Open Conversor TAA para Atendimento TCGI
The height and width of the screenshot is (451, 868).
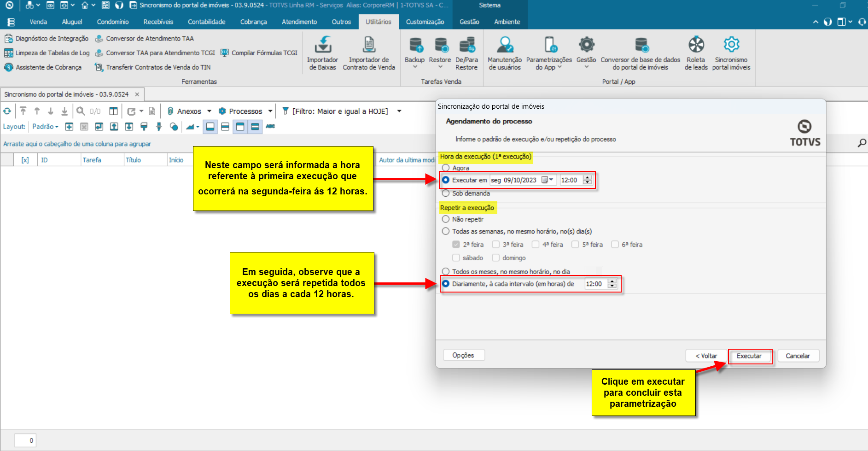[x=155, y=53]
